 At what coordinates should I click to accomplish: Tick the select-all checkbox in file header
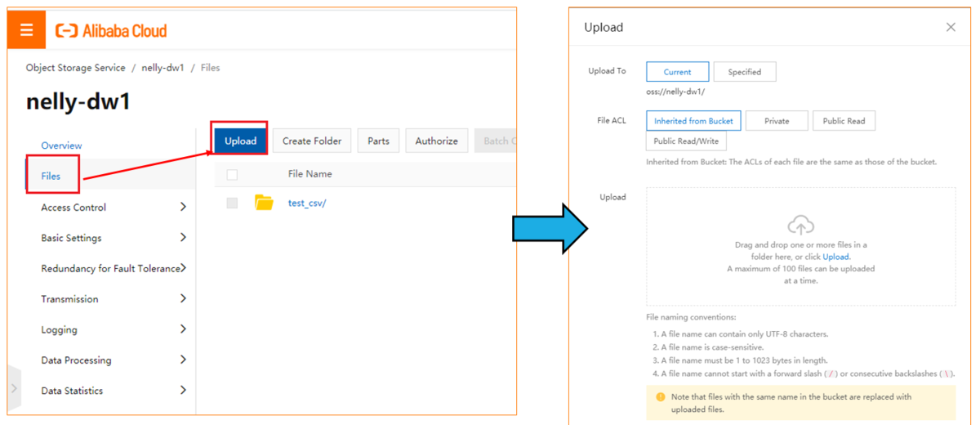click(232, 174)
